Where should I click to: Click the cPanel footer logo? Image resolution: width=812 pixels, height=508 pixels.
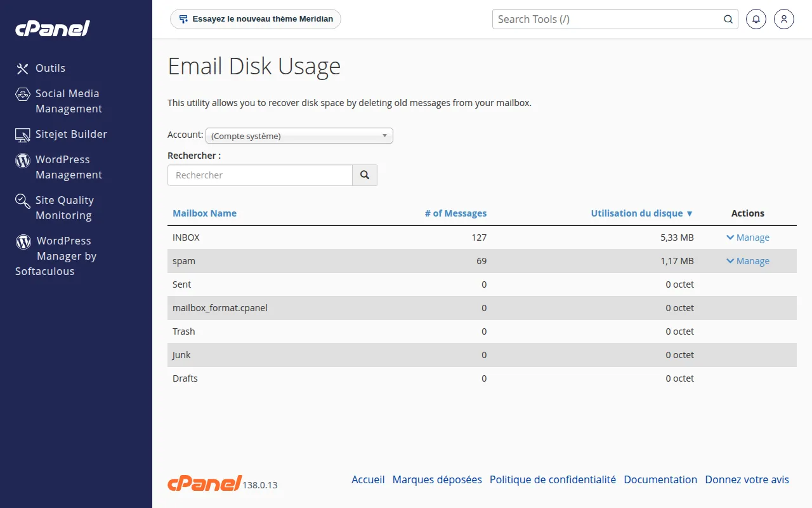(204, 483)
